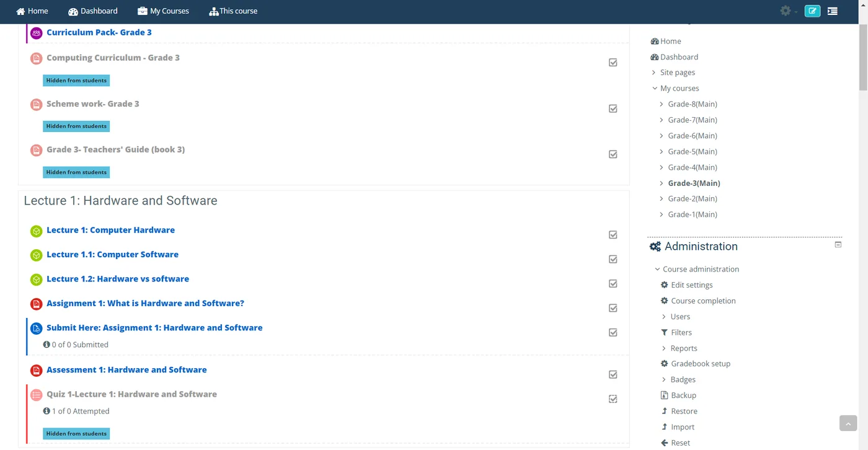Collapse the Administration block with the minus icon
Image resolution: width=868 pixels, height=450 pixels.
[838, 245]
